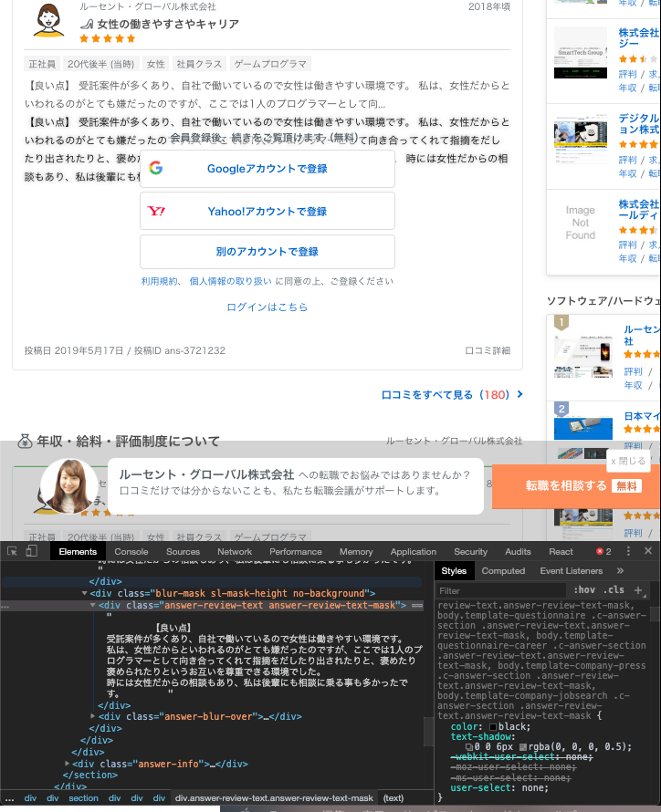The width and height of the screenshot is (661, 812).
Task: Click the breadcrumb overflow ellipsis
Action: click(9, 798)
